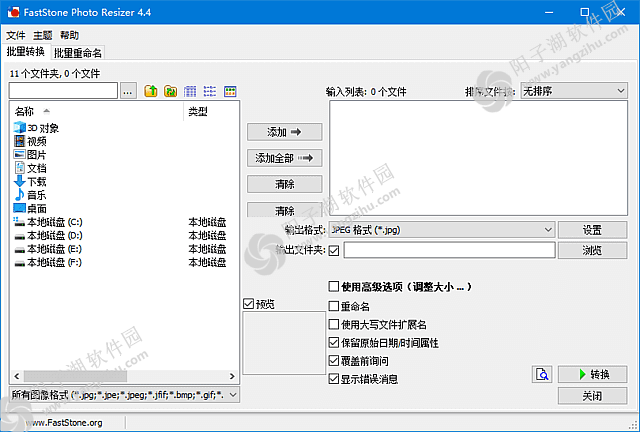Click the 添加 button
640x432 pixels.
coord(284,132)
